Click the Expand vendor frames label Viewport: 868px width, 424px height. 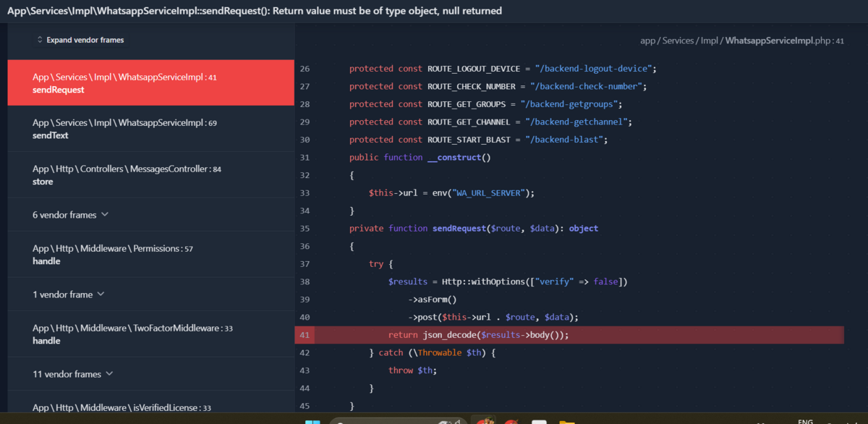coord(85,41)
